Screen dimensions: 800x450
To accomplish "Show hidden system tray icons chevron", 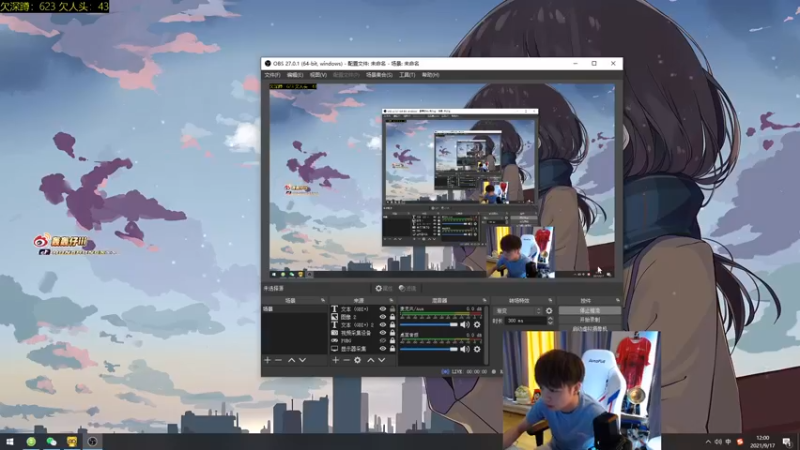I will (x=708, y=442).
